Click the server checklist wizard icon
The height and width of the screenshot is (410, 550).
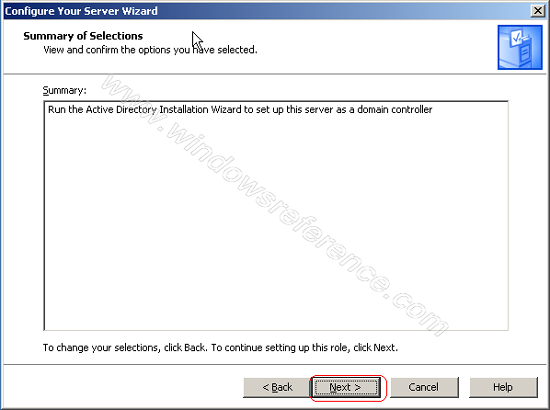click(520, 47)
